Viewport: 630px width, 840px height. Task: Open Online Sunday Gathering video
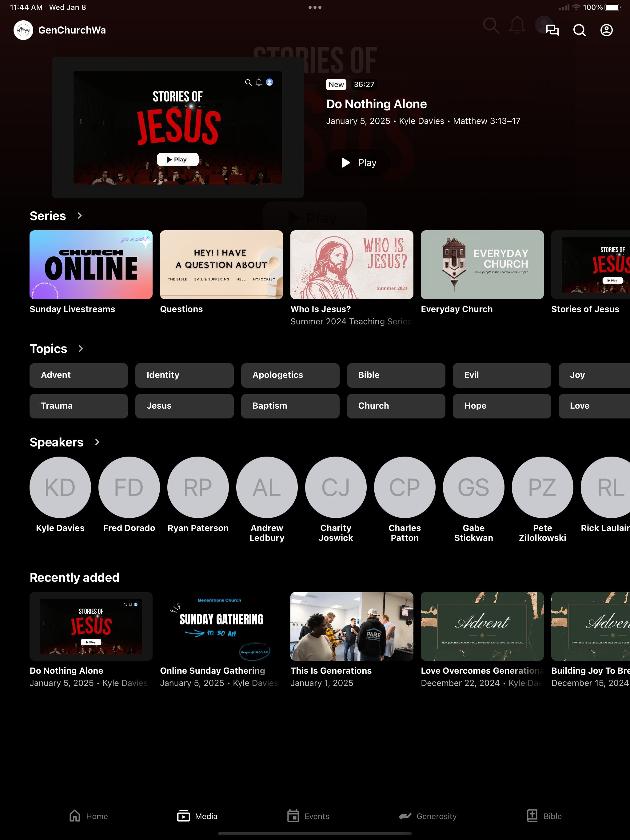point(221,626)
